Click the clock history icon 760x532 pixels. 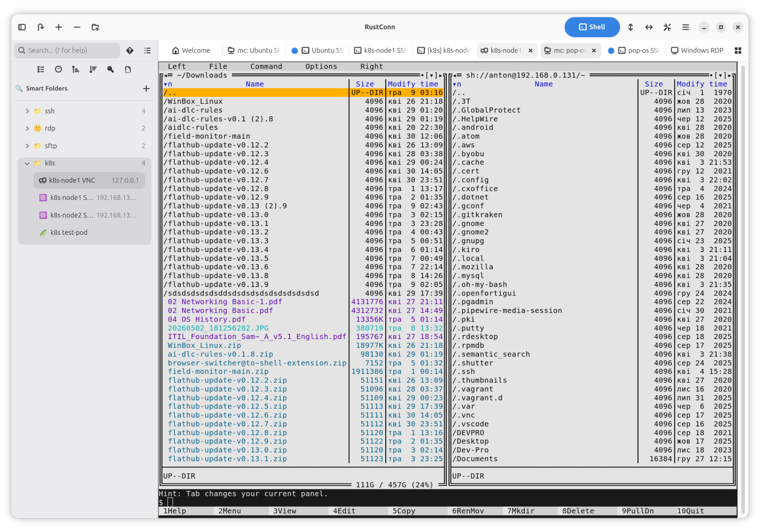pos(58,69)
